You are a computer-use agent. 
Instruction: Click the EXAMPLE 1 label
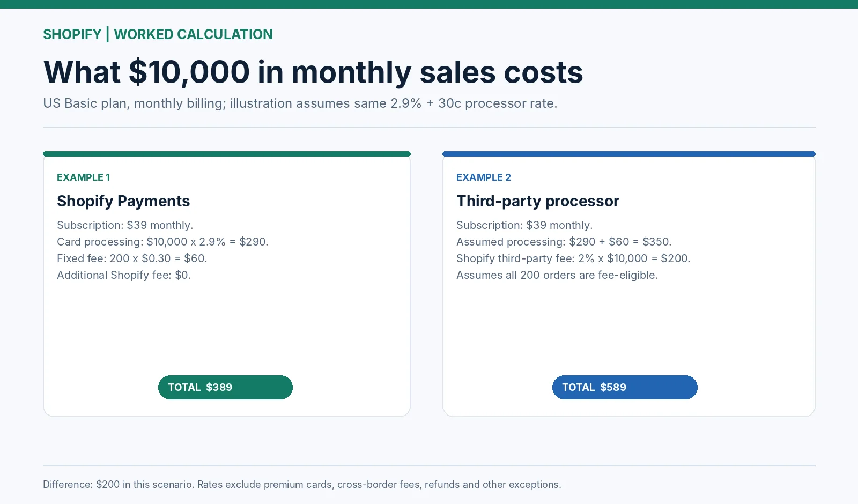pyautogui.click(x=84, y=177)
